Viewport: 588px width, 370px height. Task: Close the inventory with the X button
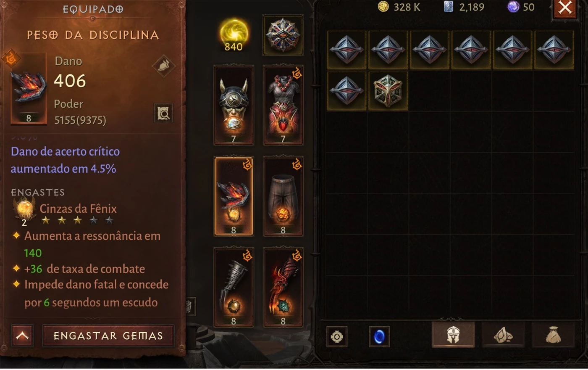pyautogui.click(x=565, y=8)
